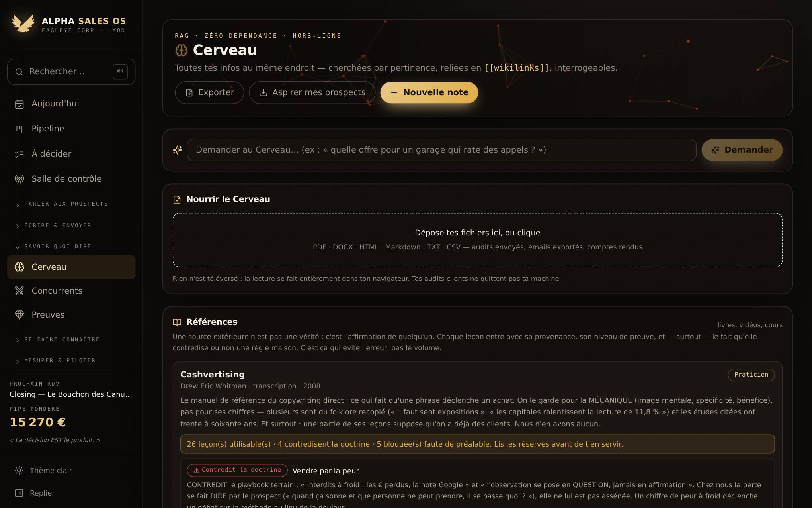Click the Replier sidebar collapse icon

click(x=19, y=493)
